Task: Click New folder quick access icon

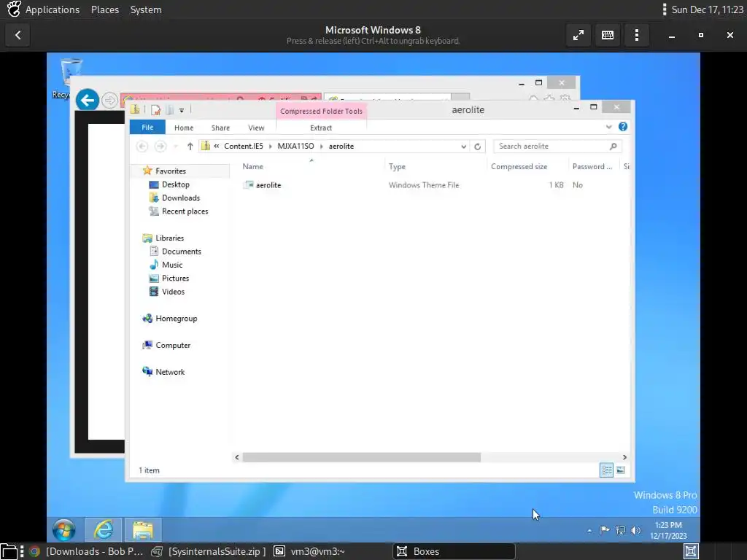Action: coord(169,110)
